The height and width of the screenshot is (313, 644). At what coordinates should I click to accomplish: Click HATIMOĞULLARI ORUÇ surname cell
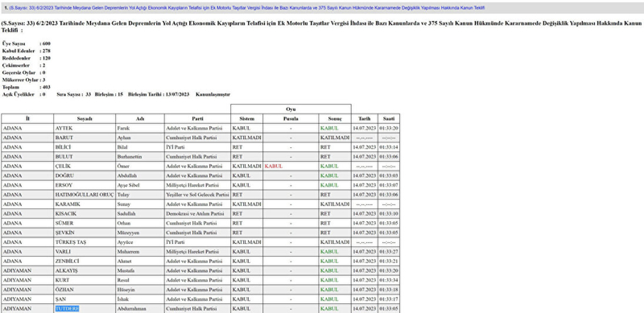[x=85, y=195]
